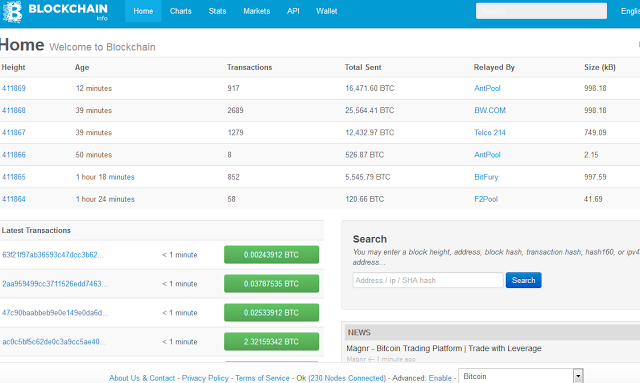Select the 41.69 size cell
The image size is (640, 383).
click(593, 199)
